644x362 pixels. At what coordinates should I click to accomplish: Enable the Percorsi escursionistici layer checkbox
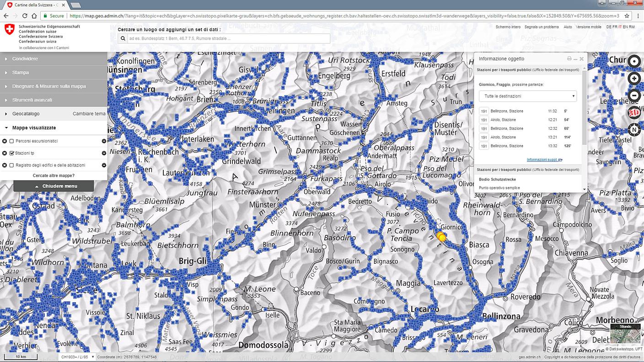pyautogui.click(x=12, y=141)
